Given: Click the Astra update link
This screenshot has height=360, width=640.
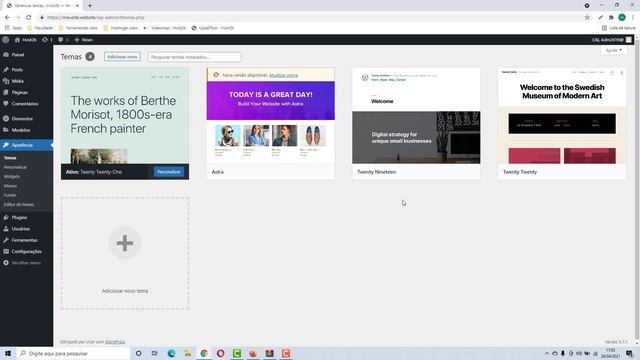Looking at the screenshot, I should [283, 75].
